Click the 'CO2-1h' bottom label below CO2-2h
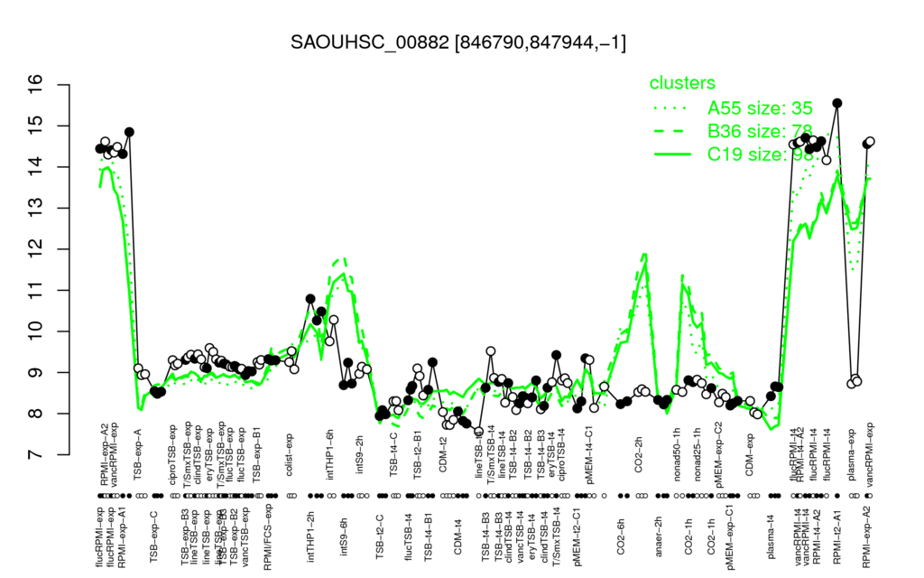Image resolution: width=924 pixels, height=578 pixels. (x=688, y=536)
